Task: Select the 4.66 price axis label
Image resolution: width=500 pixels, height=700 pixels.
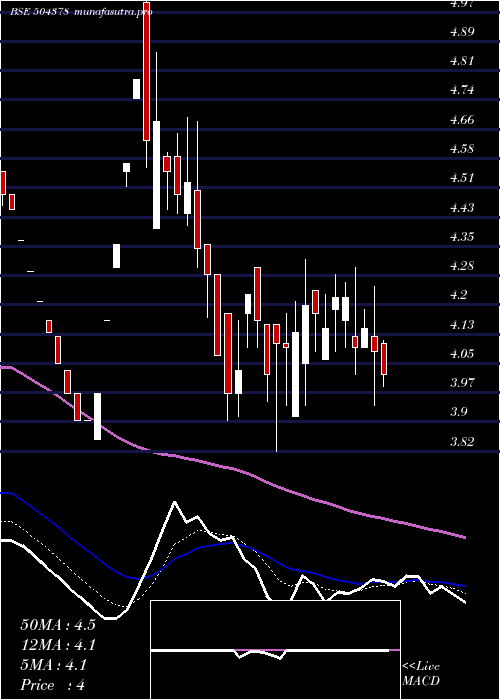Action: [462, 120]
